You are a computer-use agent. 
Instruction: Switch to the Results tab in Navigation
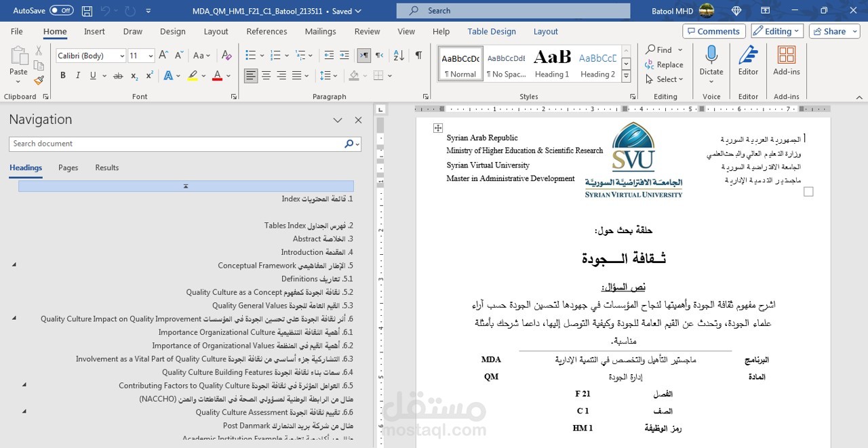[x=107, y=167]
